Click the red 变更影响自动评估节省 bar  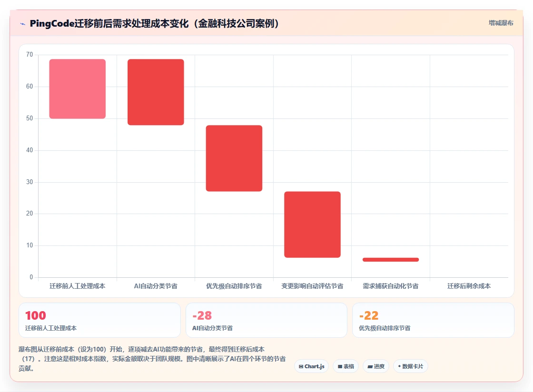(312, 225)
